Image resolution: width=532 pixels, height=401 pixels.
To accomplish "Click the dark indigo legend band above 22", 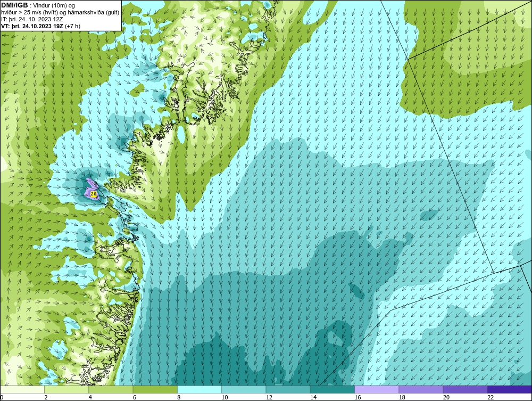I will pos(510,389).
